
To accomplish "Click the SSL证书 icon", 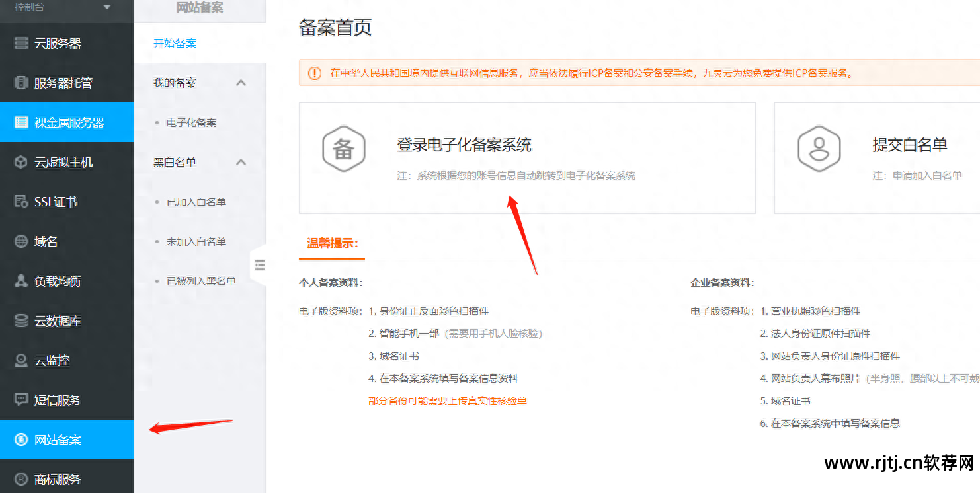I will pyautogui.click(x=21, y=202).
